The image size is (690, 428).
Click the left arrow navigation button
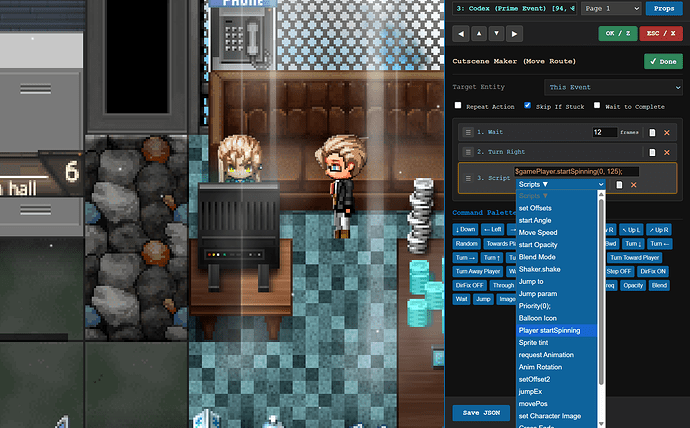[x=461, y=34]
